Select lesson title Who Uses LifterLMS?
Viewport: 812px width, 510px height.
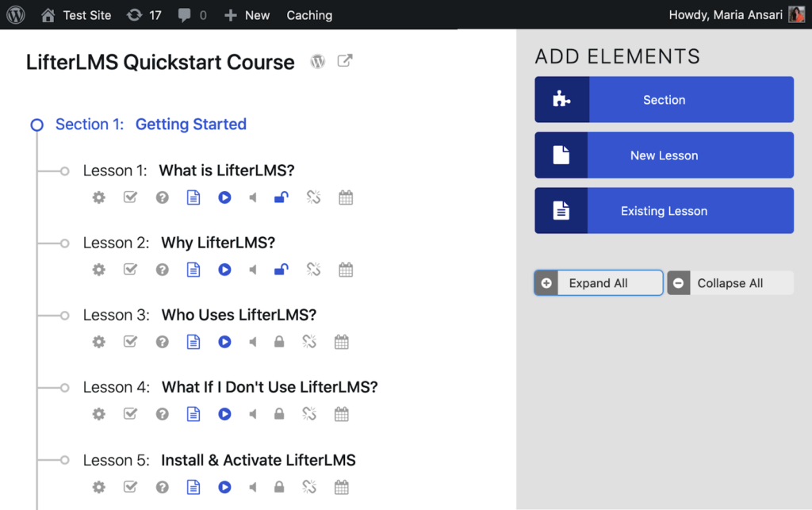tap(239, 315)
